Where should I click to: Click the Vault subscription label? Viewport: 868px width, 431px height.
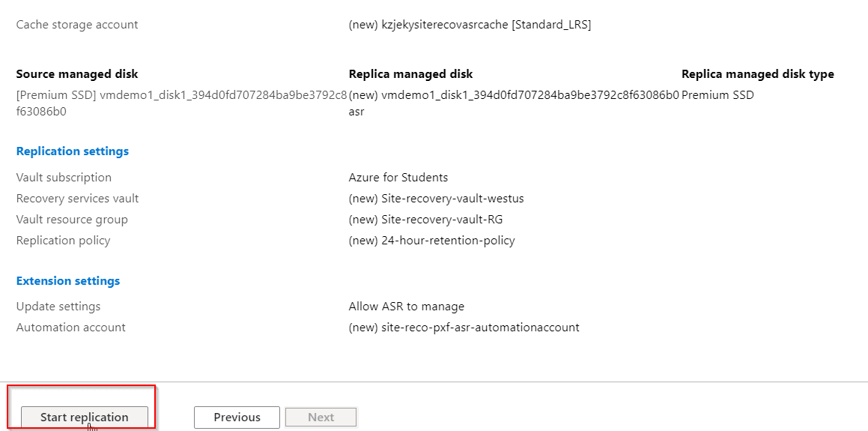click(64, 178)
